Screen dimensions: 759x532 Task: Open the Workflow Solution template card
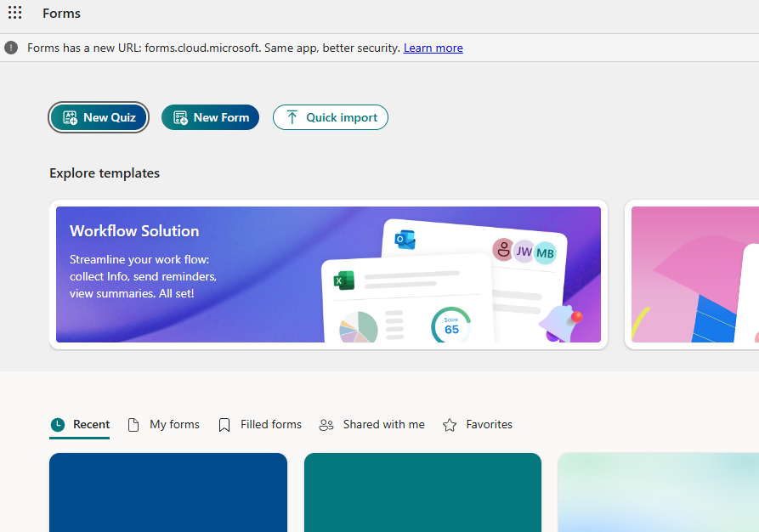pos(328,274)
